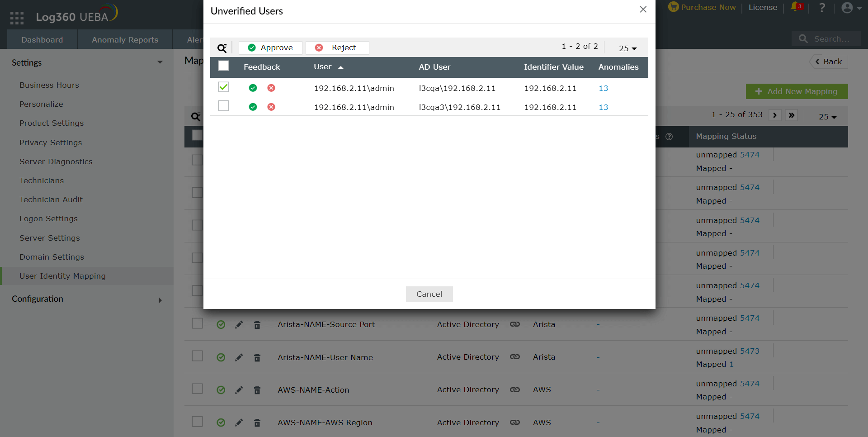Open rows-per-page dropdown in Unverified Users dialog
868x437 pixels.
[x=628, y=48]
